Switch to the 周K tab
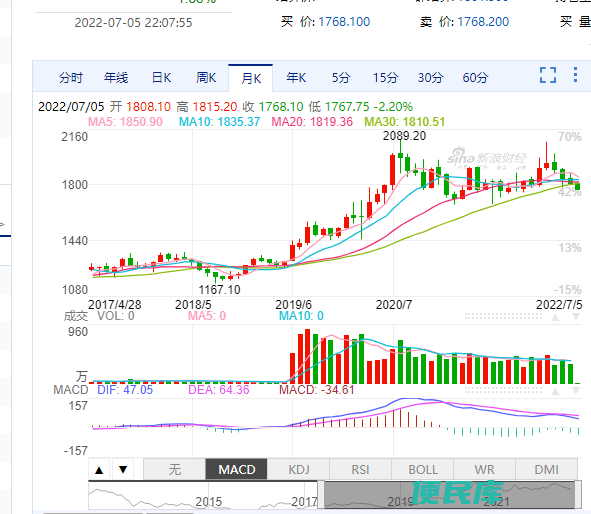The image size is (591, 514). pyautogui.click(x=206, y=78)
